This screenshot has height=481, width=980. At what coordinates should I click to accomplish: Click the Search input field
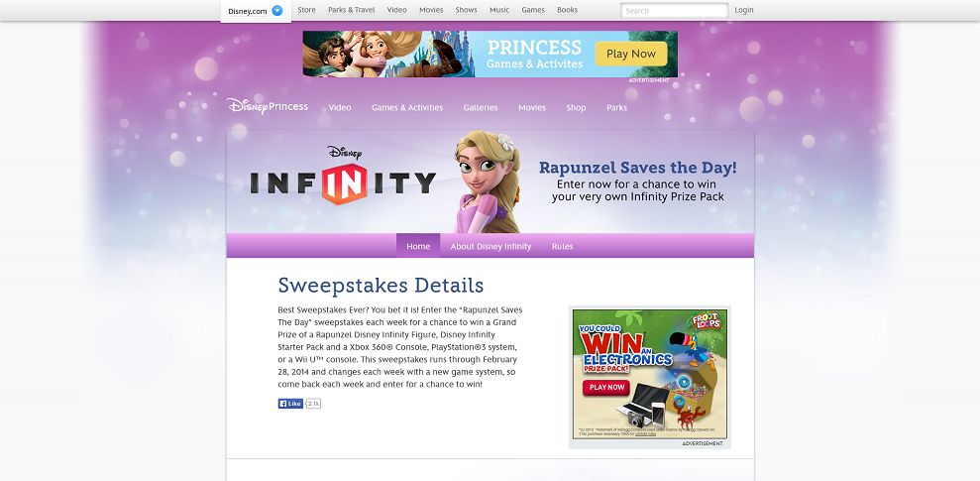[x=675, y=11]
